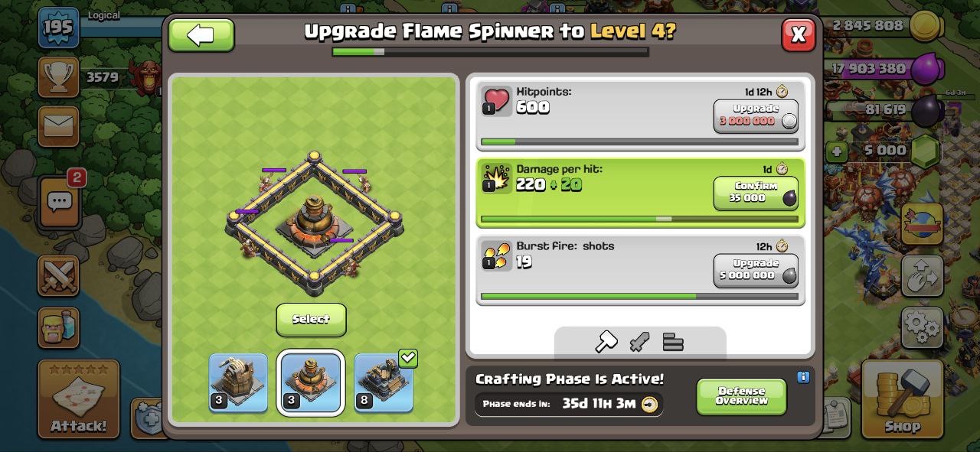This screenshot has width=980, height=452.
Task: Upgrade Burst fire shots
Action: 756,270
